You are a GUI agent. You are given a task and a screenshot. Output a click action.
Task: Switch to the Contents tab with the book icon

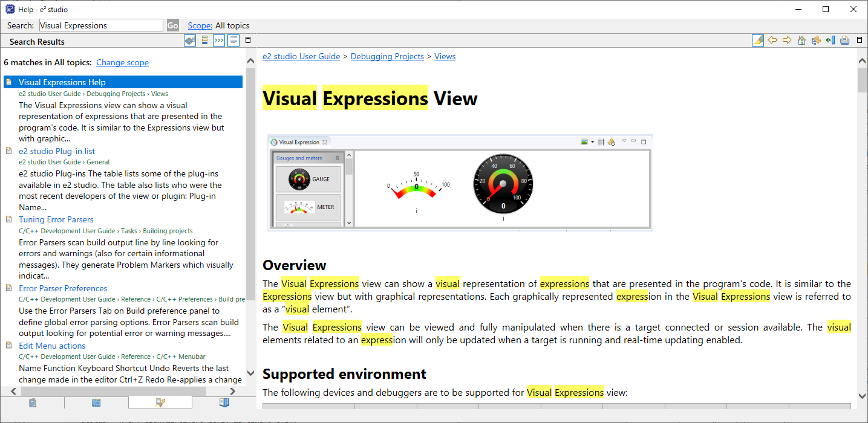pos(33,402)
